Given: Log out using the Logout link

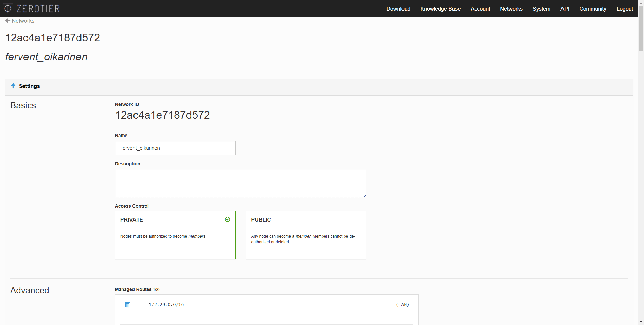Looking at the screenshot, I should tap(625, 9).
